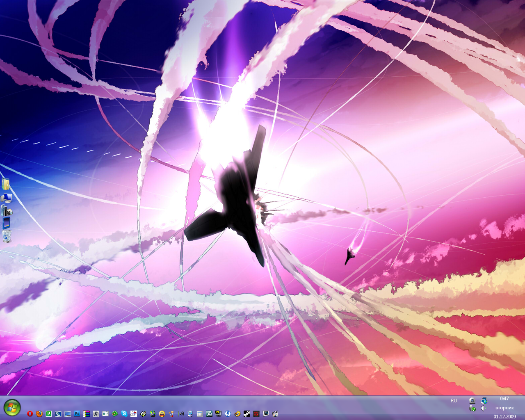This screenshot has width=525, height=420.
Task: Open the volume speaker tray icon
Action: click(484, 409)
